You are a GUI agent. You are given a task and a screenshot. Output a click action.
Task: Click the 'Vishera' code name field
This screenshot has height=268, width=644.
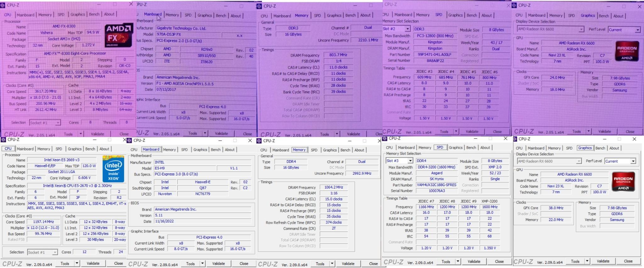(x=47, y=33)
